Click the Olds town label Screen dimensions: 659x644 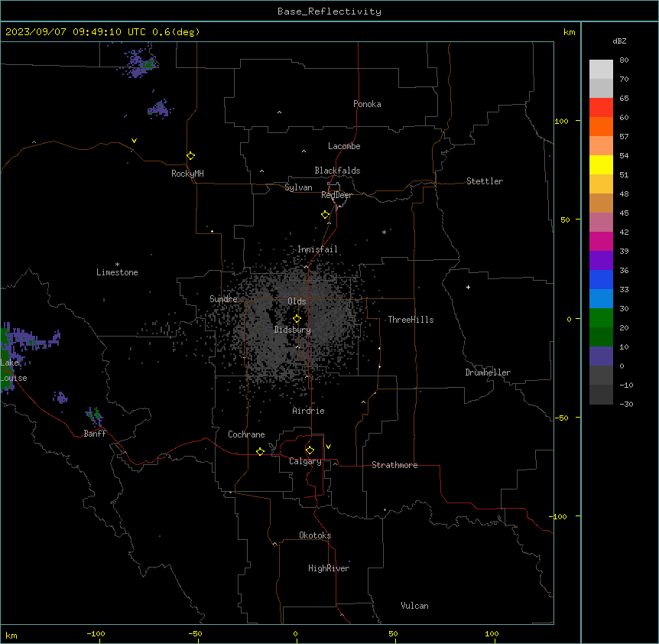click(x=297, y=301)
